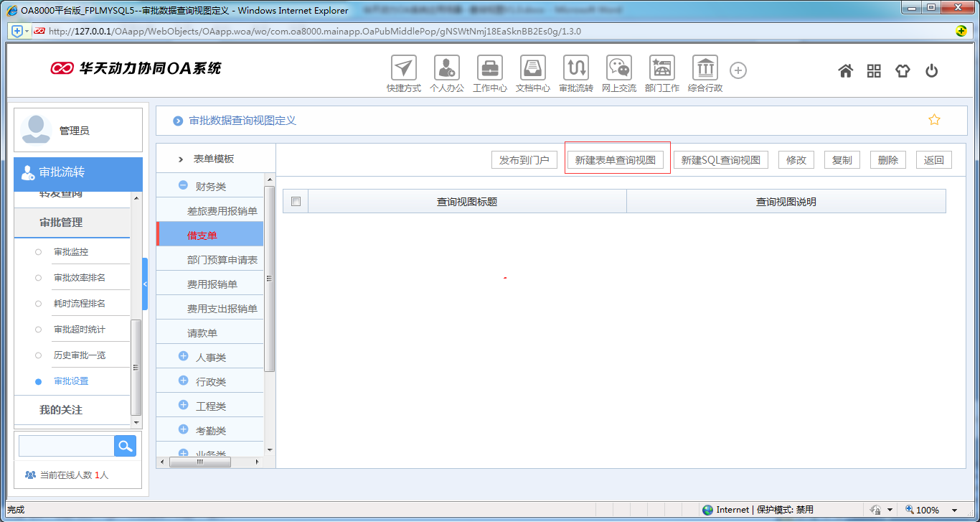This screenshot has width=980, height=522.
Task: Select the 审批监控 radio item
Action: (x=39, y=252)
